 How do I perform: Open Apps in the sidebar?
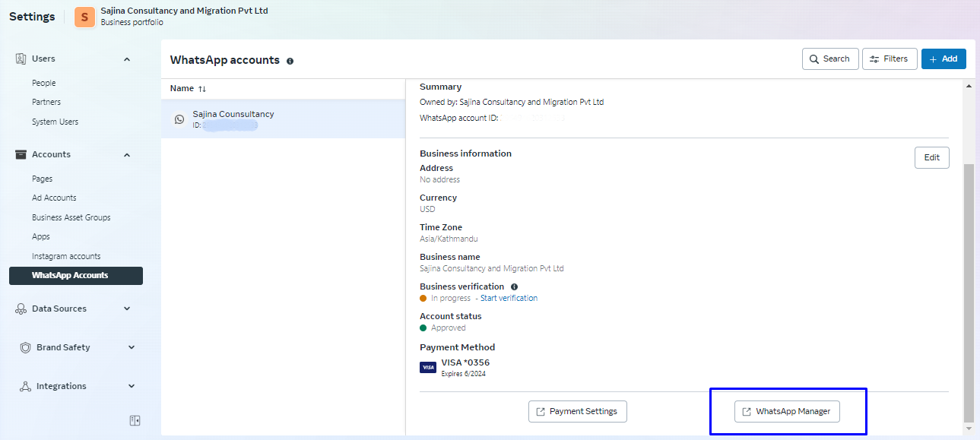tap(41, 236)
